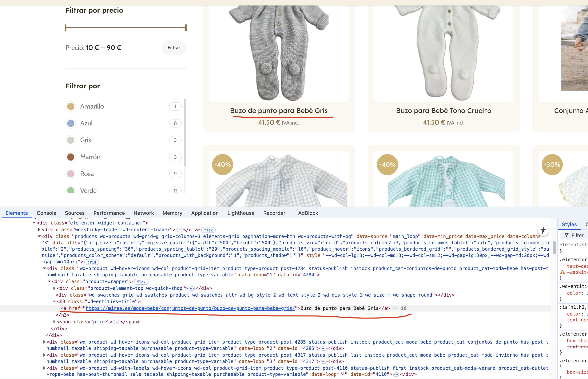Select the Amarillo color filter
Viewport: 588px width, 379px height.
point(71,106)
